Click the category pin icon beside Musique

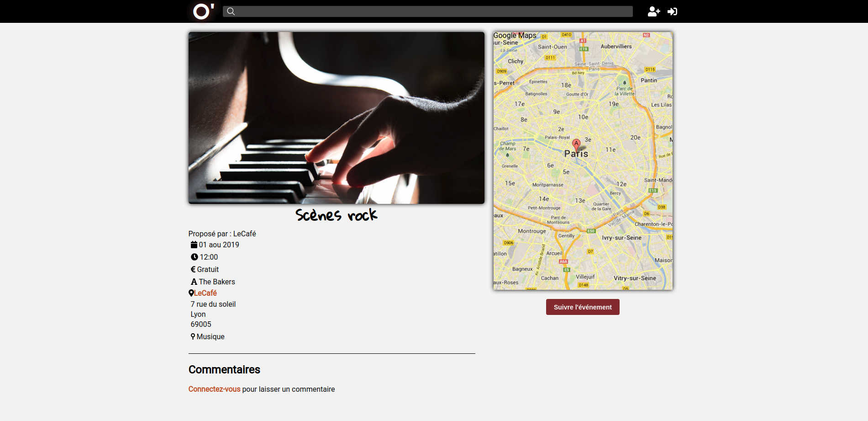[193, 336]
